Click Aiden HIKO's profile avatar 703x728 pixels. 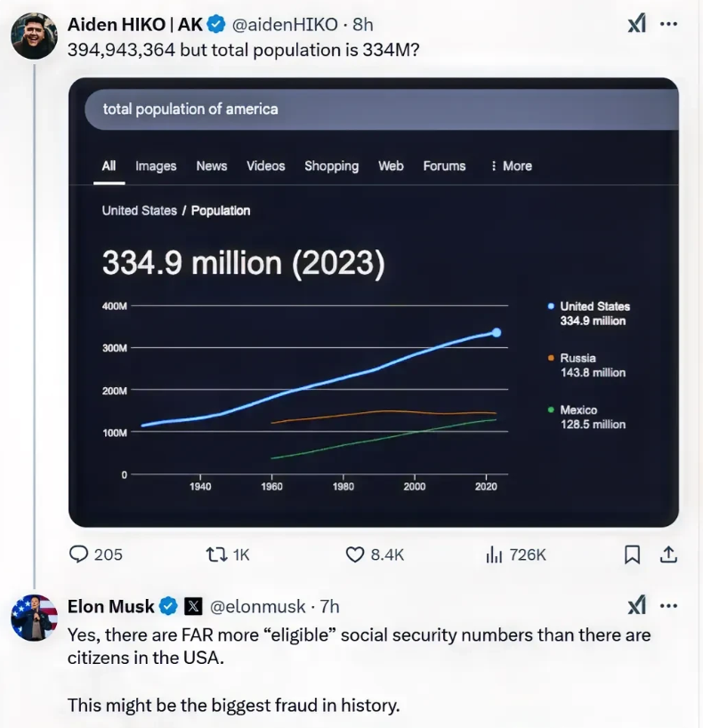pos(34,36)
